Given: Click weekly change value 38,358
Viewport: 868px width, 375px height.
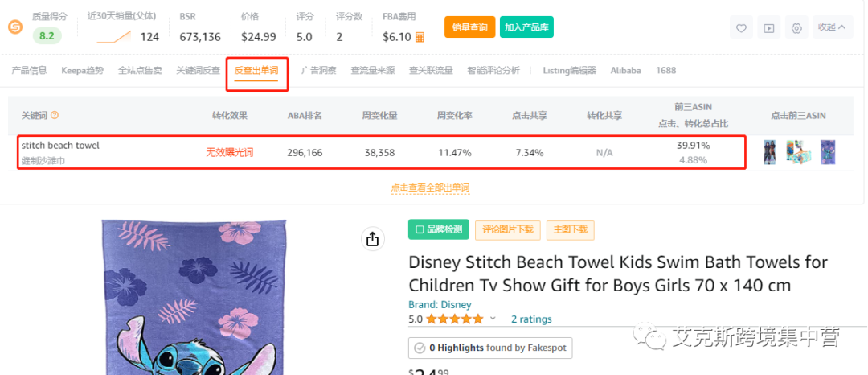Looking at the screenshot, I should tap(379, 152).
